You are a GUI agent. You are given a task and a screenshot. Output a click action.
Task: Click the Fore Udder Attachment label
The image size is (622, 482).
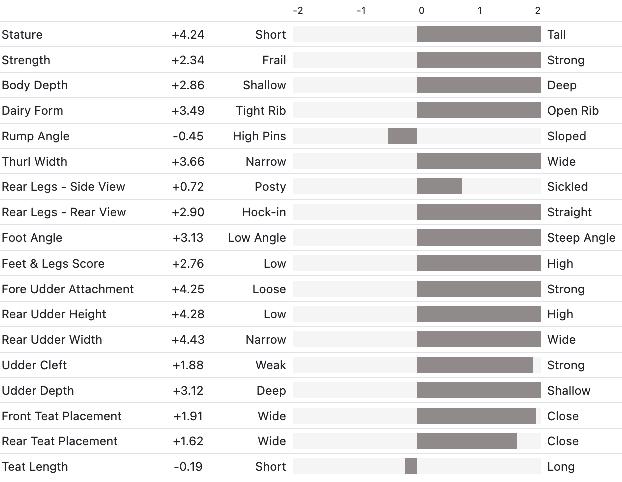coord(68,289)
